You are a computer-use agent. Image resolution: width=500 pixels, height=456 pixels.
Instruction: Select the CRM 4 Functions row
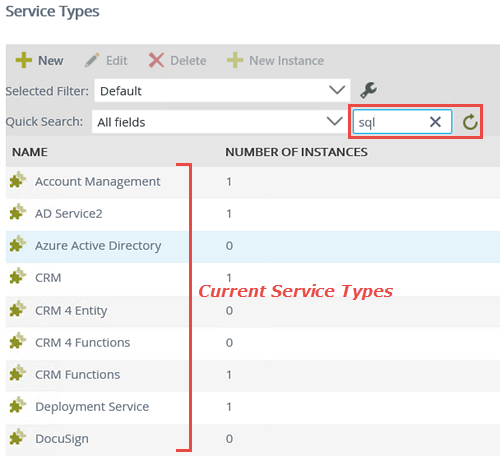pos(253,343)
